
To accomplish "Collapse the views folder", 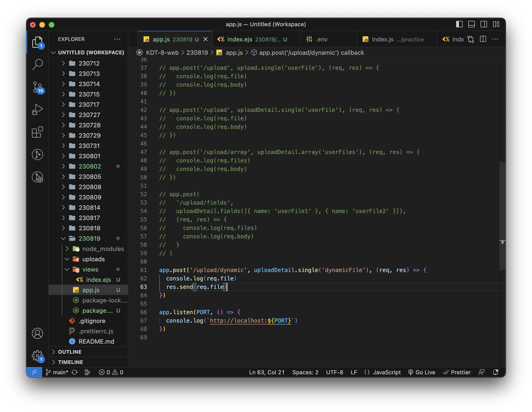I will click(x=89, y=269).
